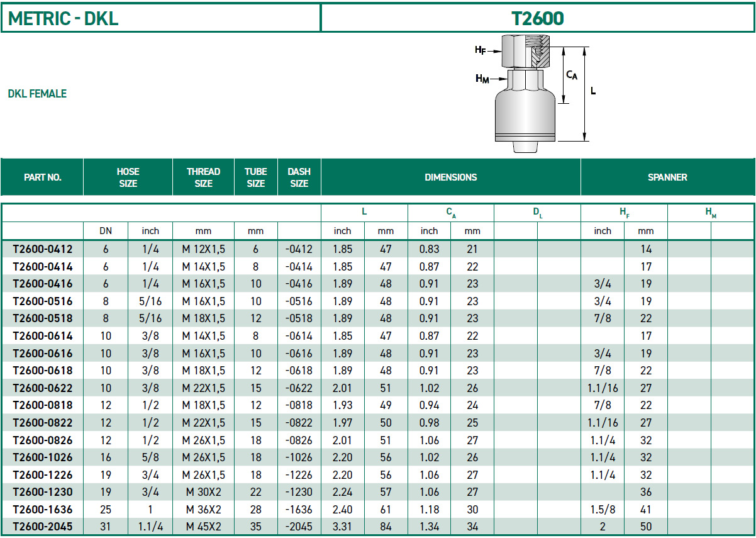Select the TUBE SIZE column header
This screenshot has width=756, height=538.
[x=255, y=177]
